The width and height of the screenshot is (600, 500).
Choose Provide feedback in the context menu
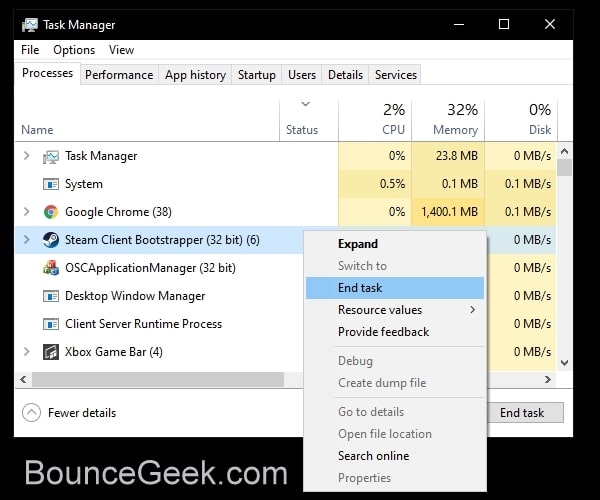pos(395,332)
